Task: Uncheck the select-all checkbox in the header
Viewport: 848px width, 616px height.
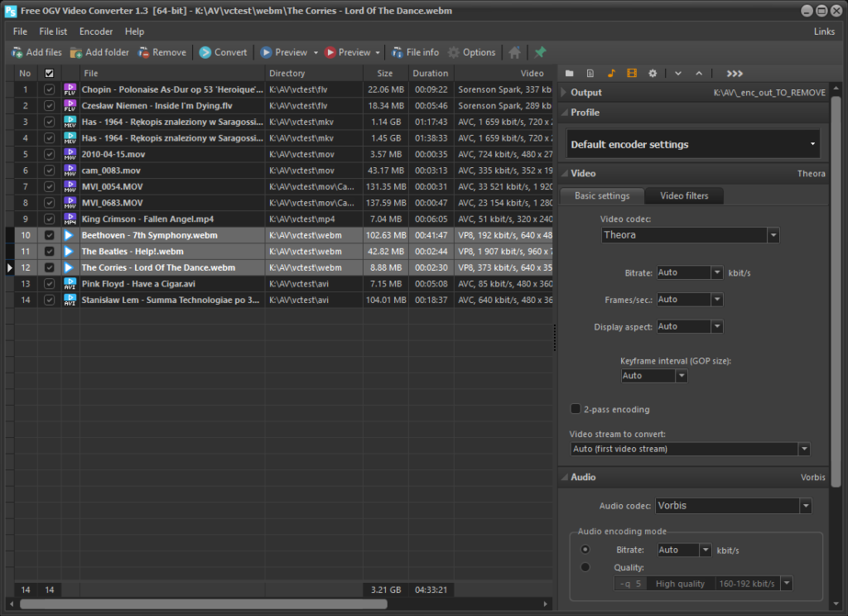Action: point(49,73)
